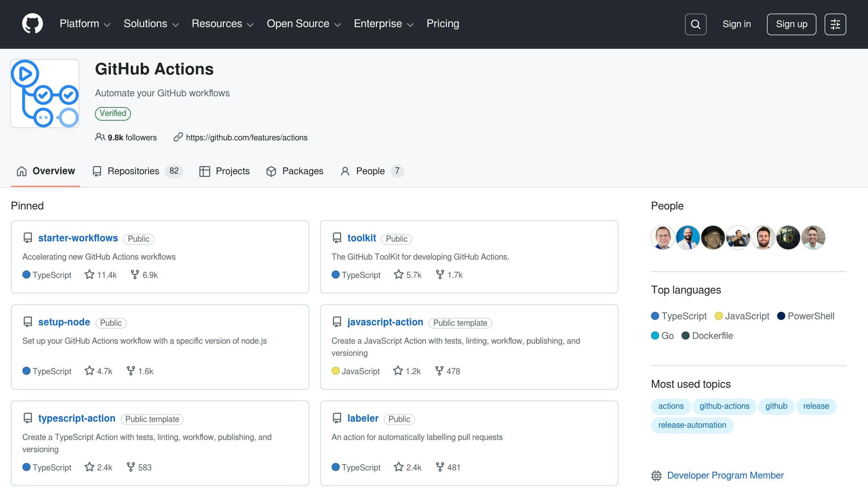Click the link icon next to the website URL
Image resolution: width=868 pixels, height=488 pixels.
[178, 137]
